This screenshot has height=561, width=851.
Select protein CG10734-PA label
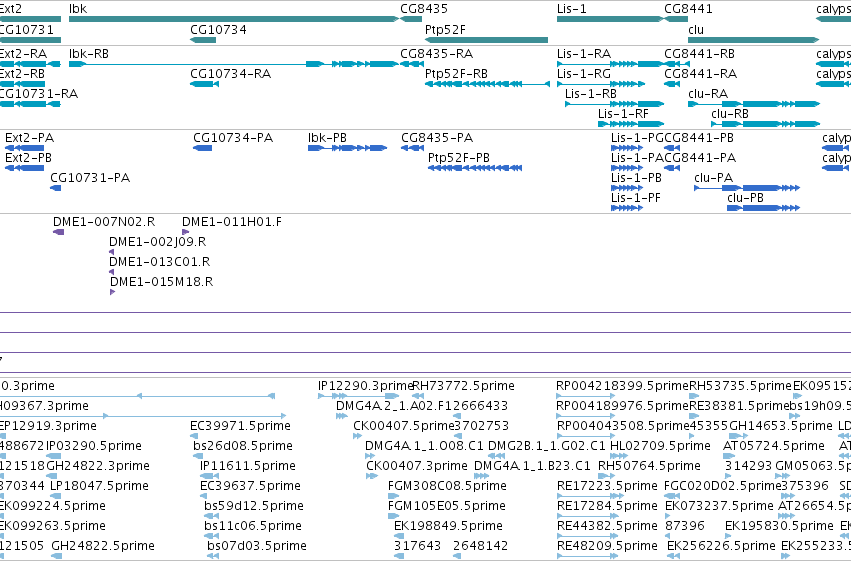point(233,138)
